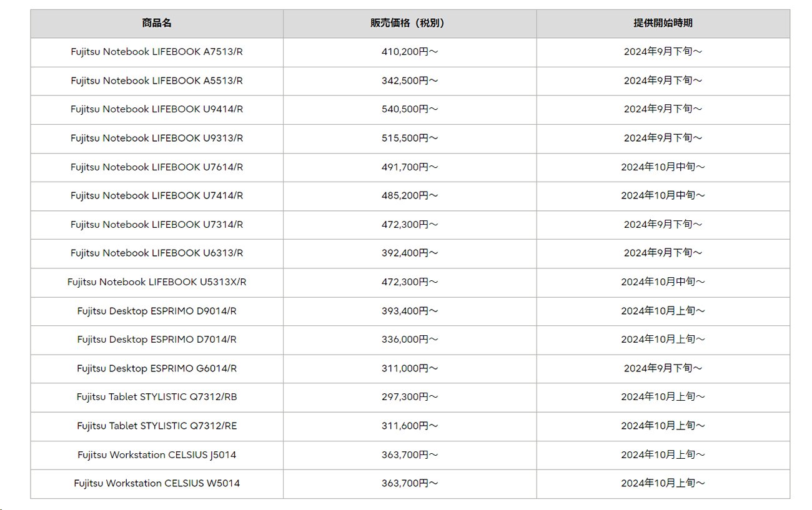Click the LIFEBOOK U9414/R row name
Viewport: 812px width, 510px height.
[157, 109]
